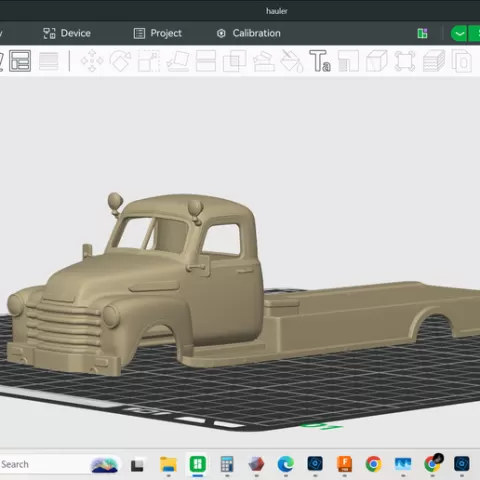Select the Lay on Face tool
Image resolution: width=480 pixels, height=480 pixels.
[x=178, y=61]
